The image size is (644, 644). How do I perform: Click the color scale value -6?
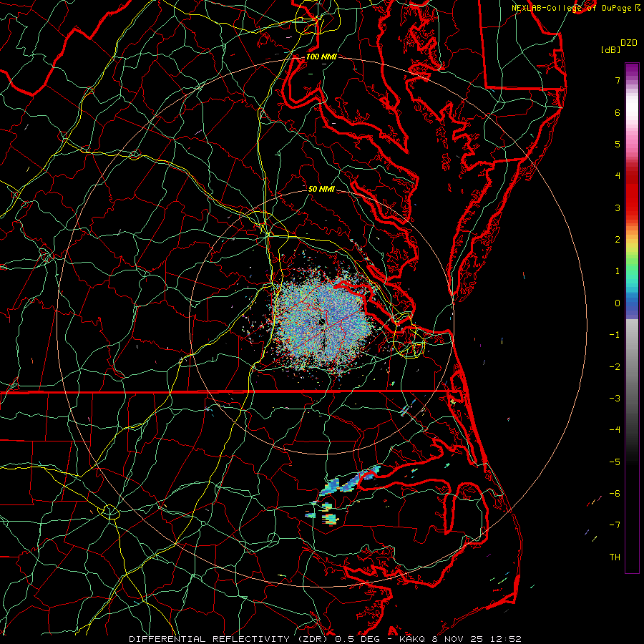[x=615, y=494]
